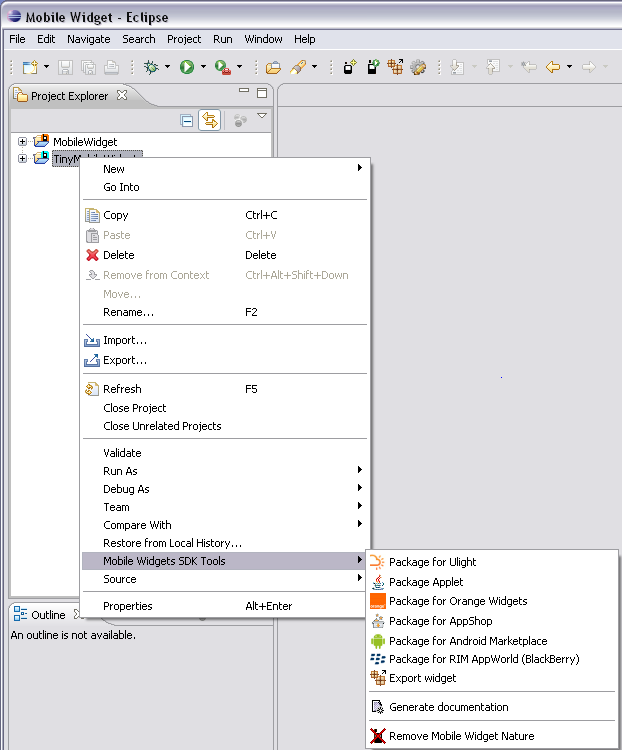Viewport: 622px width, 750px height.
Task: Choose Copy from the context menu
Action: pos(225,215)
